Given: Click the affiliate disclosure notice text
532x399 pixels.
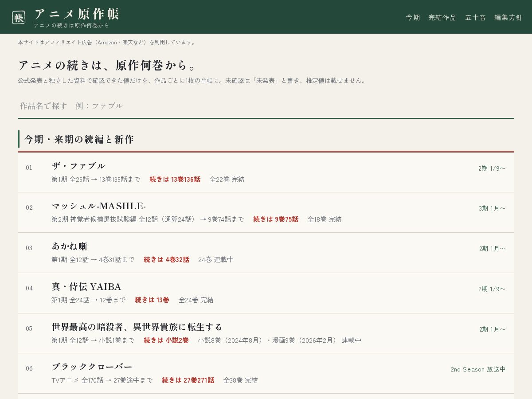Looking at the screenshot, I should click(x=106, y=43).
